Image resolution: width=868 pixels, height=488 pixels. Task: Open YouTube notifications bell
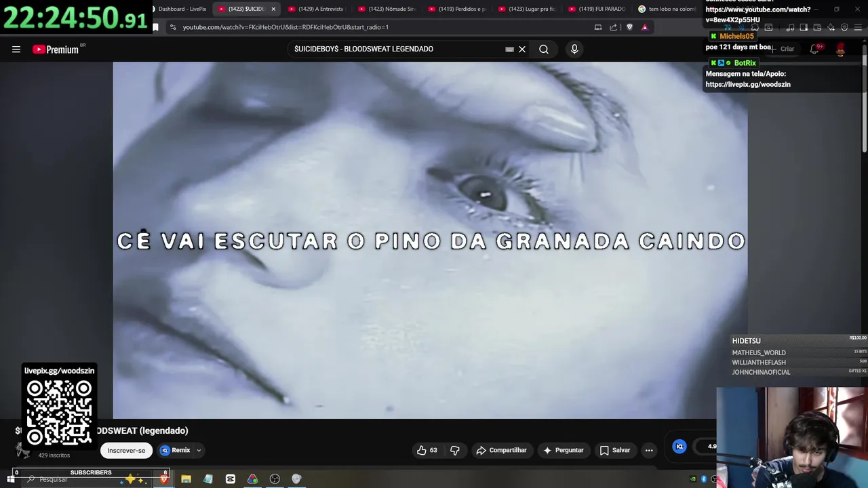pyautogui.click(x=814, y=49)
